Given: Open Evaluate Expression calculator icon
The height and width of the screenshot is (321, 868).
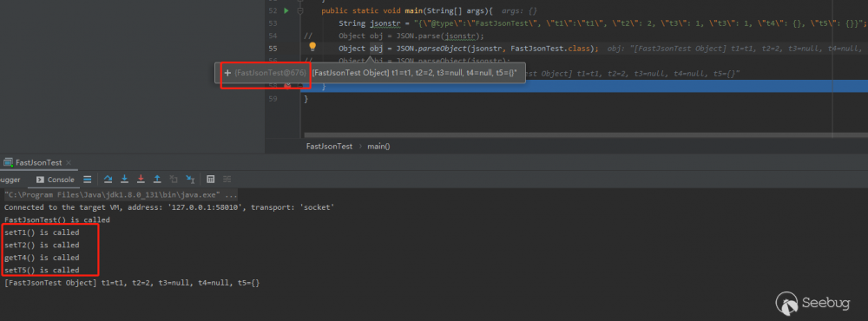Looking at the screenshot, I should (x=210, y=180).
